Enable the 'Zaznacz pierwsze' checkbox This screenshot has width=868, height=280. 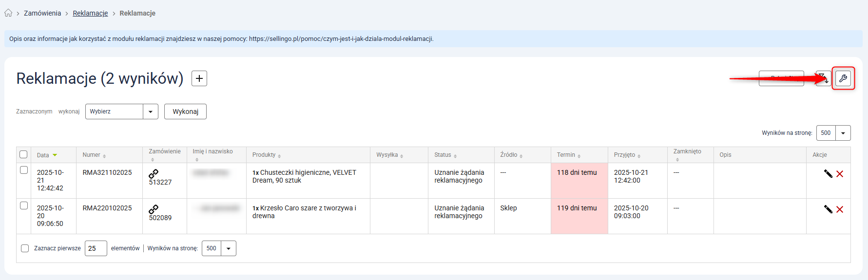(x=25, y=248)
